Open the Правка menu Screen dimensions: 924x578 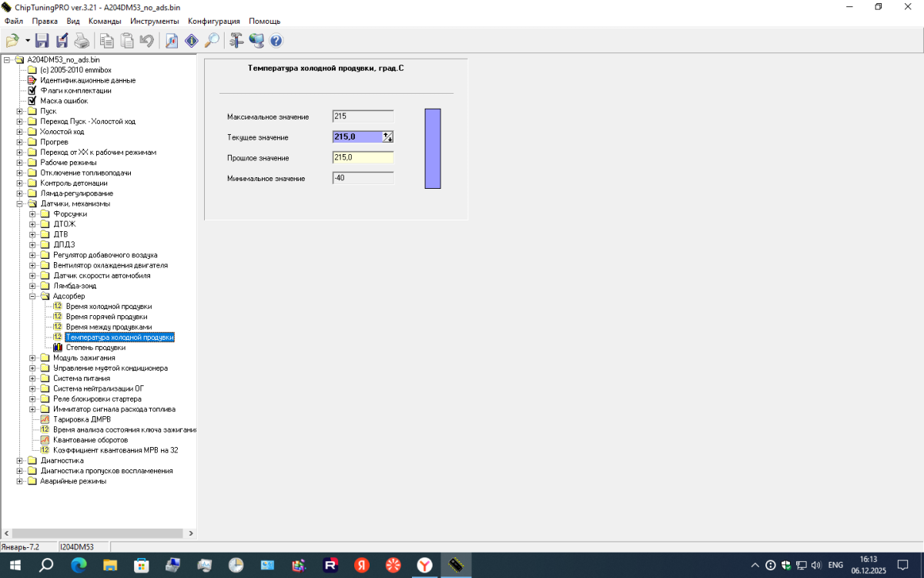coord(45,21)
